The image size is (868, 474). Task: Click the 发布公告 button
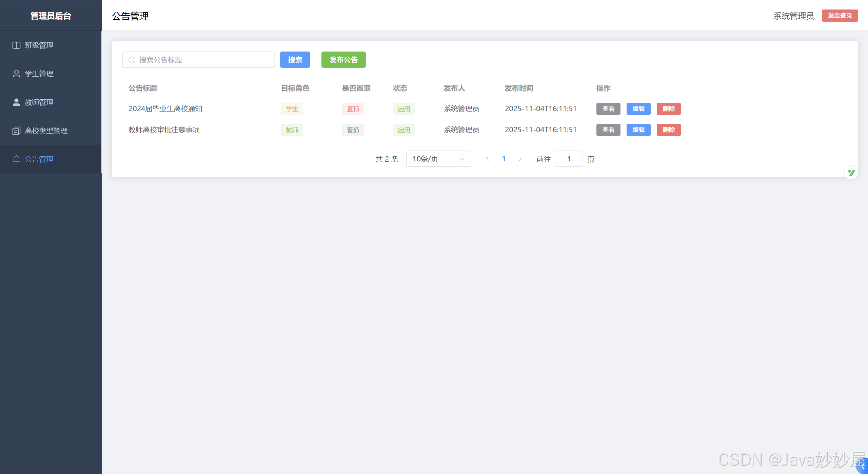[343, 60]
